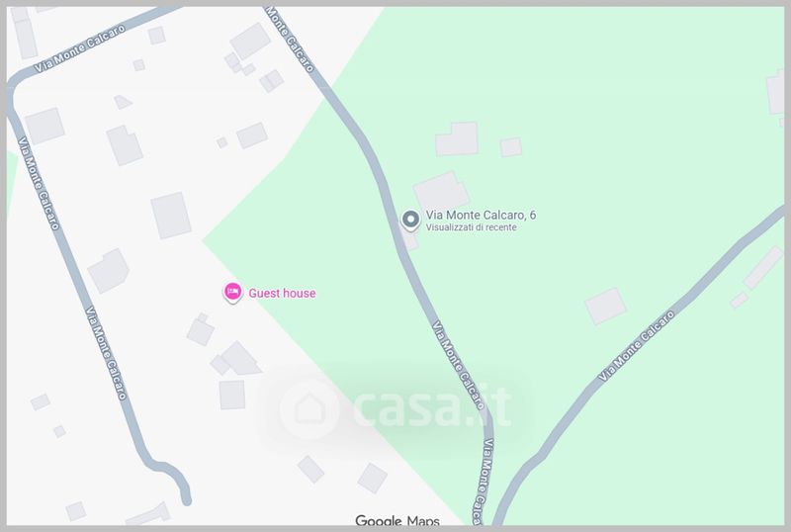This screenshot has height=532, width=791.
Task: Select the small square building beside the L-shaped building
Action: pyautogui.click(x=511, y=147)
